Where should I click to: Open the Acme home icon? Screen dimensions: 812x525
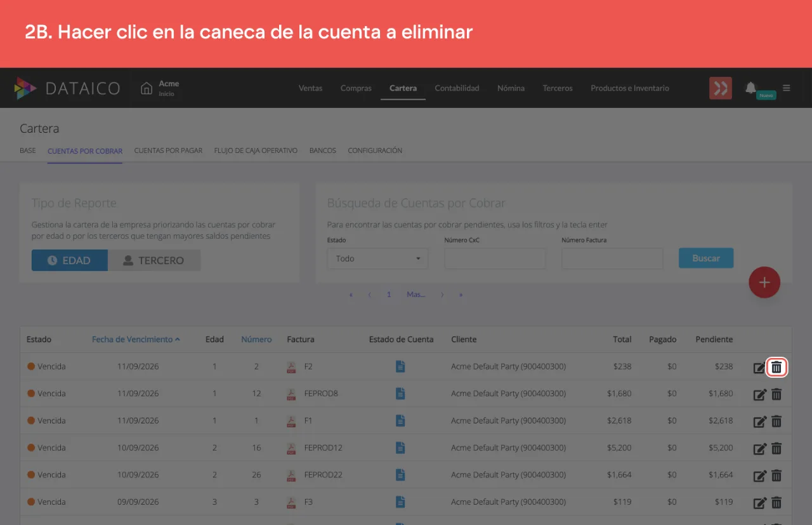point(147,88)
